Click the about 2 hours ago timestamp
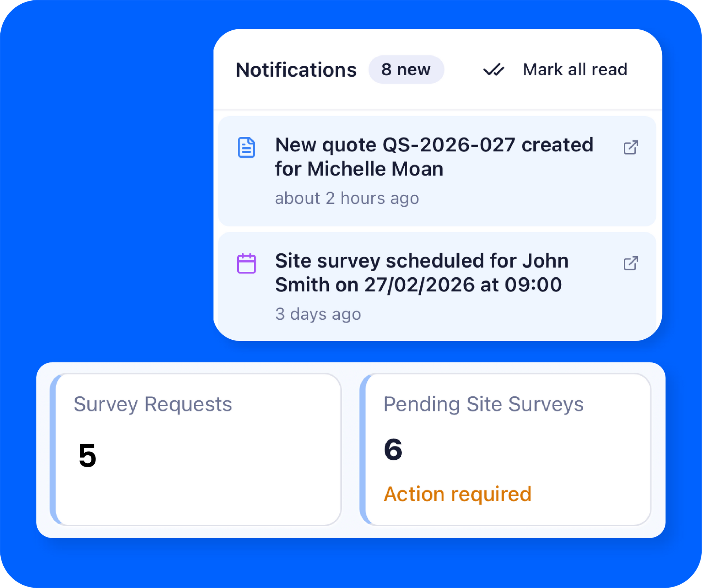This screenshot has height=588, width=702. click(x=347, y=198)
